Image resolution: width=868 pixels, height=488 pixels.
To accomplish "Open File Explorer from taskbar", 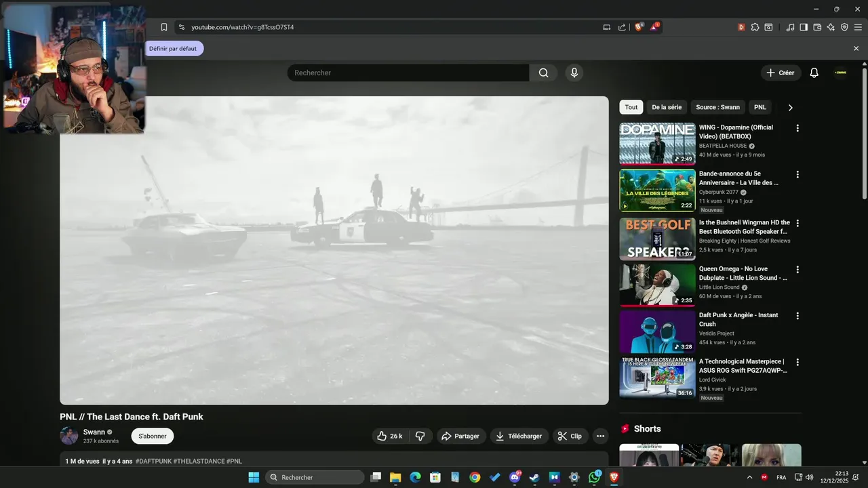I will (395, 477).
